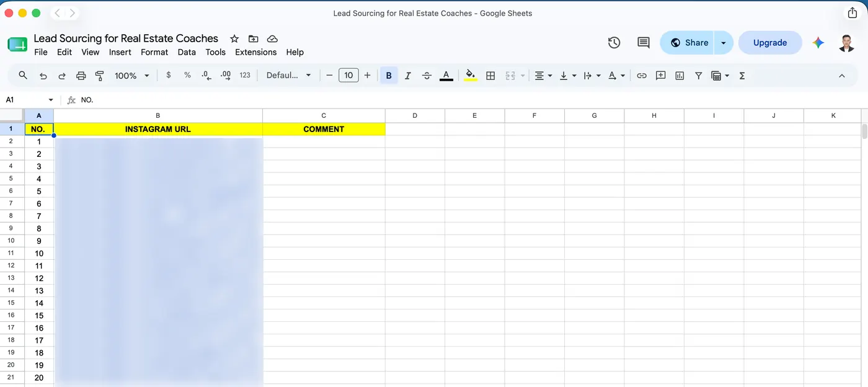Open the File menu
Viewport: 868px width, 387px height.
(41, 52)
